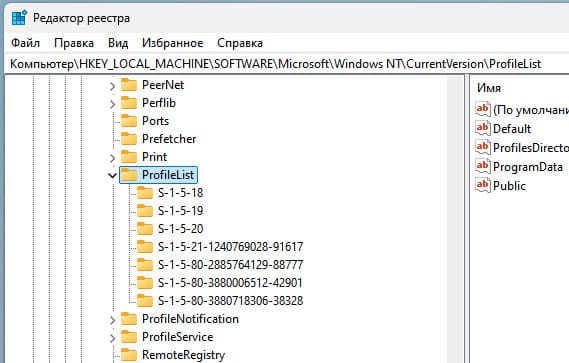Screen dimensions: 569x363
Task: Select the S-1-5-19 subkey
Action: [x=180, y=211]
